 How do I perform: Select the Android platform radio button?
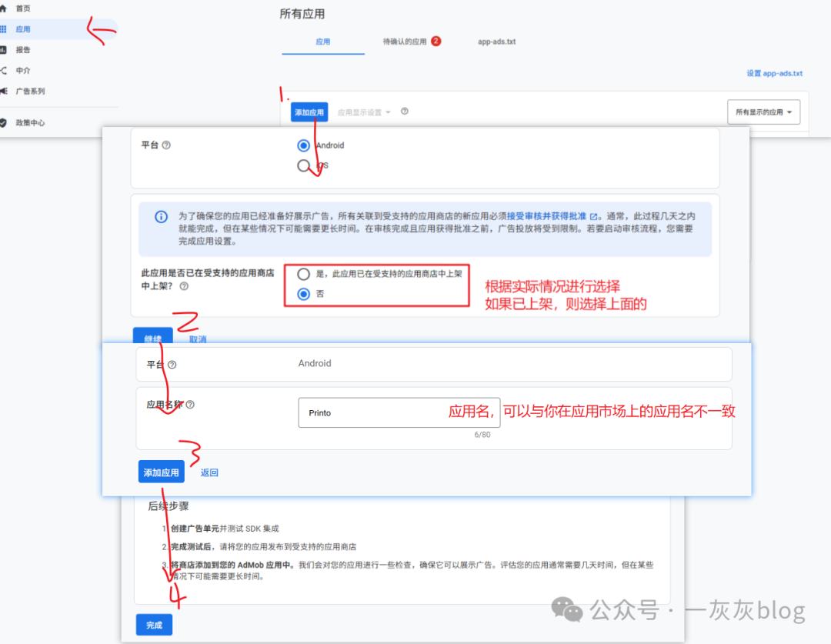tap(303, 145)
